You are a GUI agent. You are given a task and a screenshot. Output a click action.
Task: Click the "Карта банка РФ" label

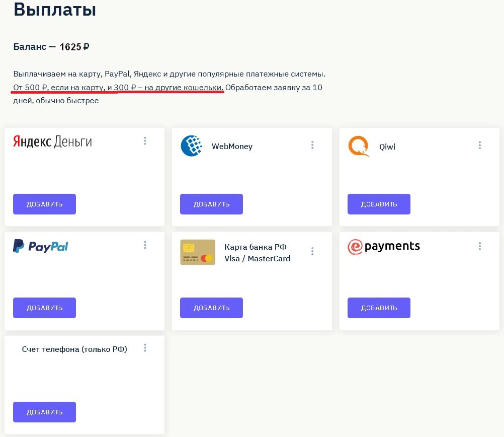256,247
